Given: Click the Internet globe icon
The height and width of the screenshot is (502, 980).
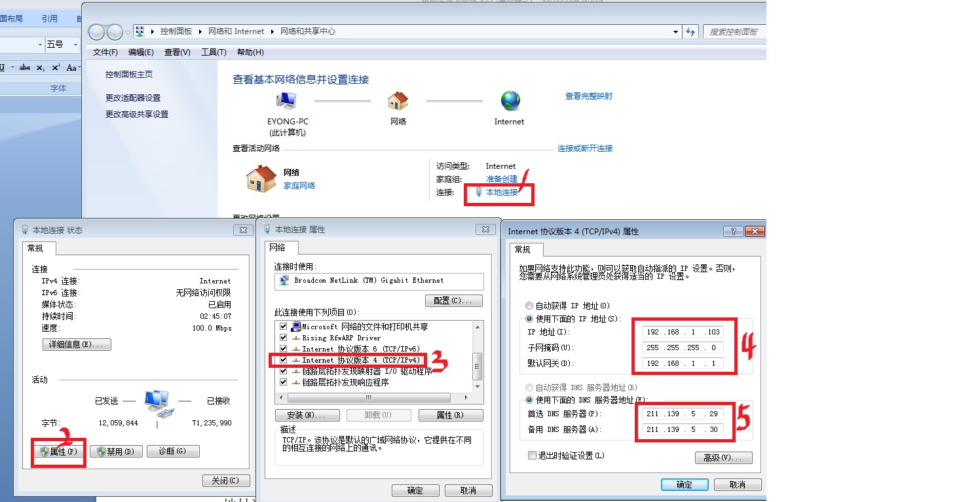Looking at the screenshot, I should click(x=510, y=100).
